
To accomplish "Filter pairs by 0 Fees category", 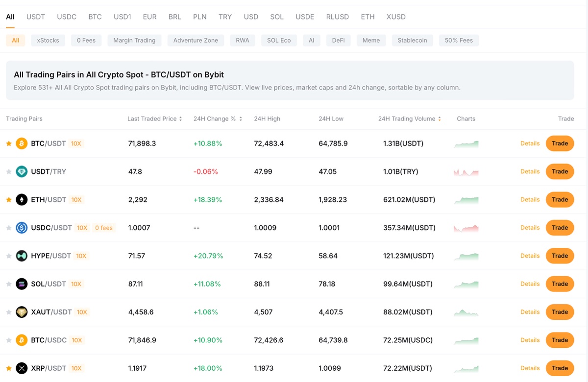I will tap(86, 40).
